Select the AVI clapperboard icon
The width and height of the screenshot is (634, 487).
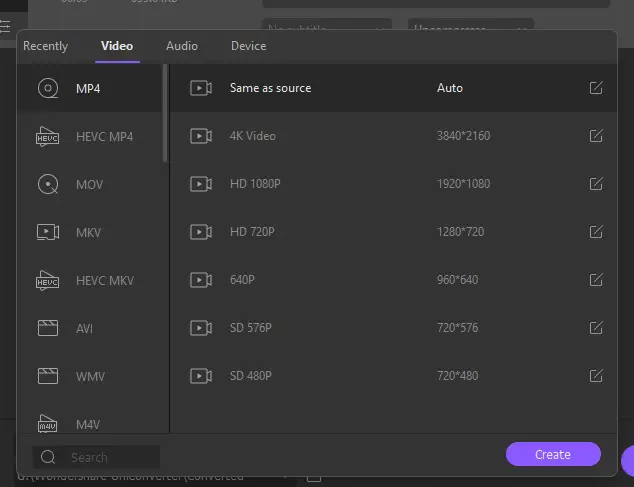point(48,328)
